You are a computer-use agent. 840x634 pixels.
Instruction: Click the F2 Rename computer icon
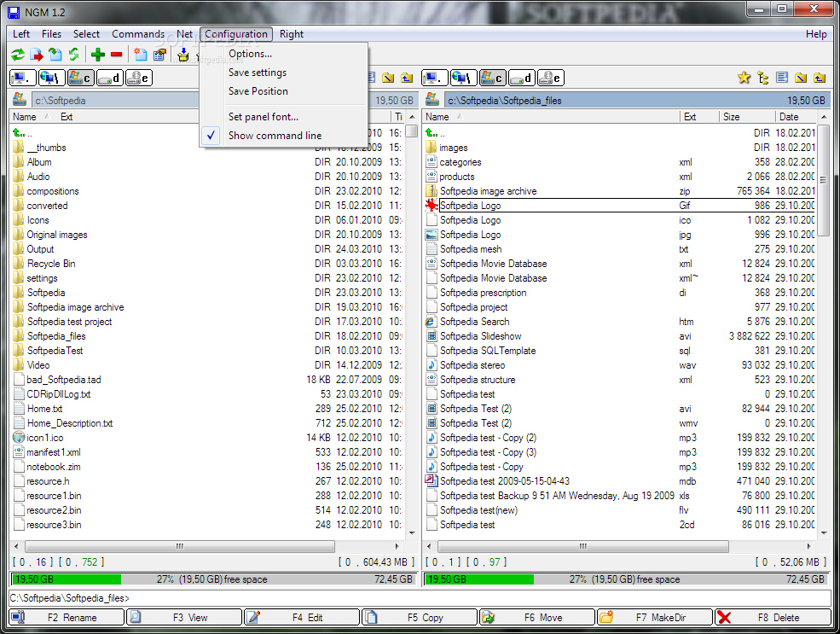tap(18, 617)
